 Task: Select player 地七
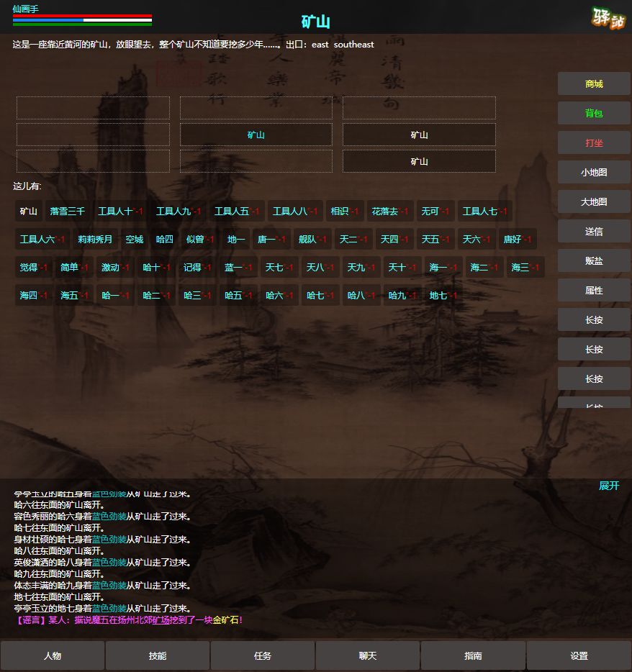coord(443,295)
